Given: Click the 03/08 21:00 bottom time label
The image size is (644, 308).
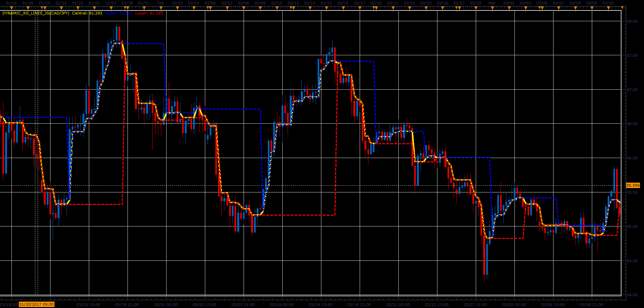Looking at the screenshot, I should pos(592,305).
